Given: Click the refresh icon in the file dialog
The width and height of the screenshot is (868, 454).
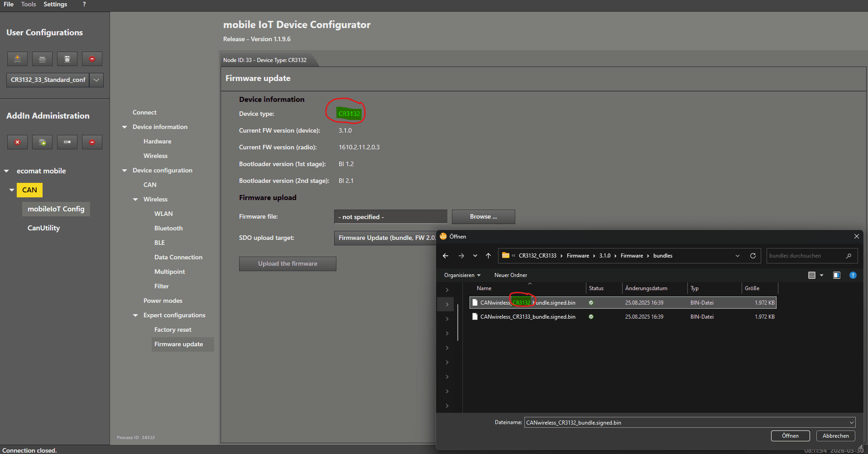Looking at the screenshot, I should (x=753, y=256).
